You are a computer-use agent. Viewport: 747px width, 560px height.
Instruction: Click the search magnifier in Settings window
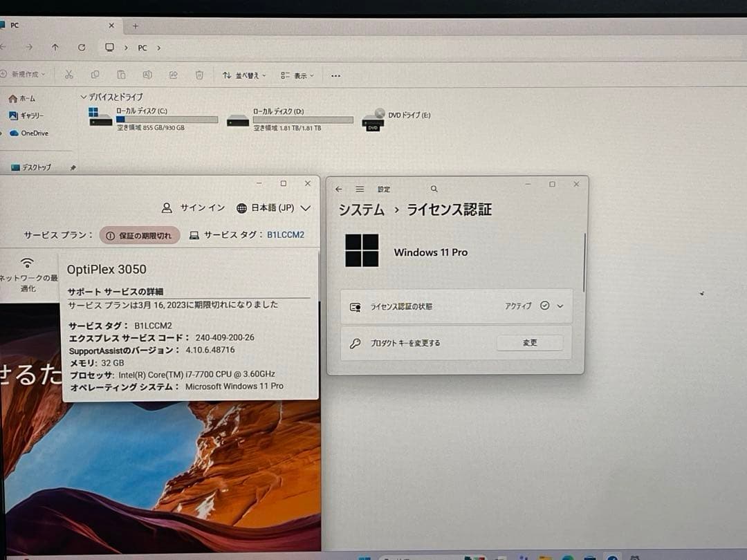[434, 189]
